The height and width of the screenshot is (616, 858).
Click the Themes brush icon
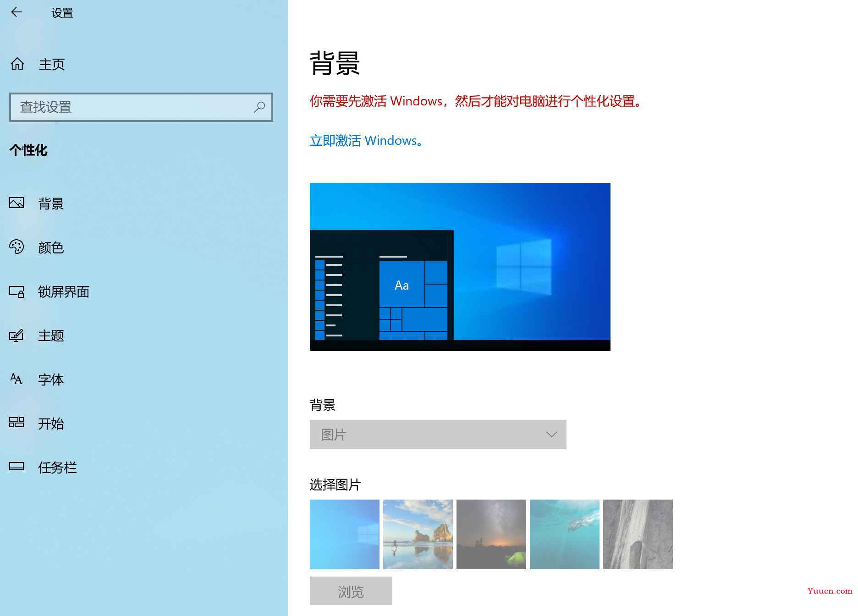pyautogui.click(x=16, y=335)
